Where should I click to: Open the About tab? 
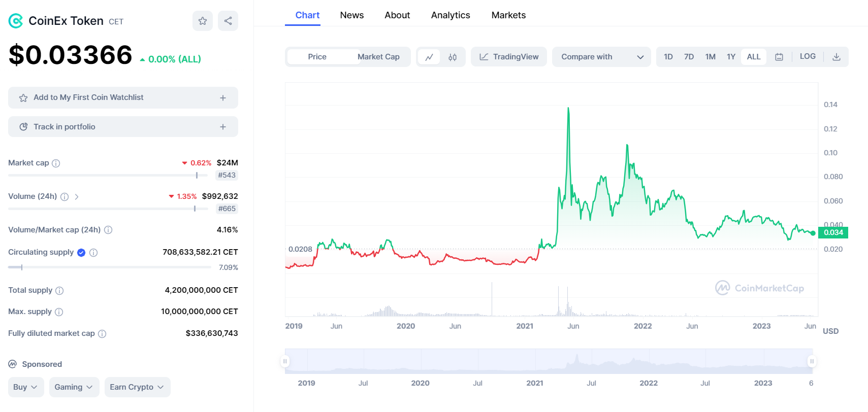[x=397, y=15]
